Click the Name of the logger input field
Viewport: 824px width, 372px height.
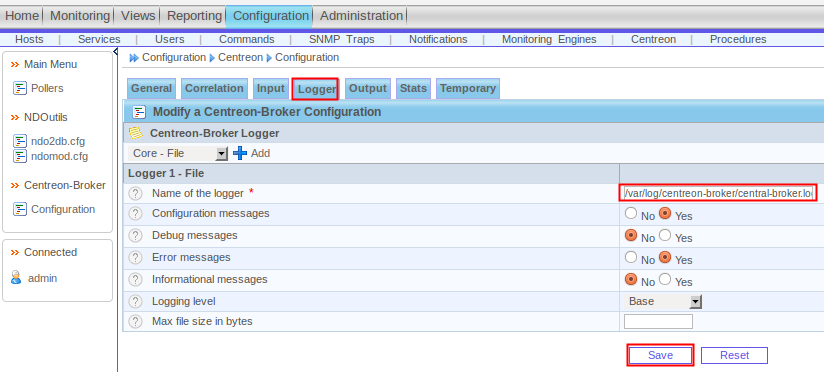(x=718, y=194)
